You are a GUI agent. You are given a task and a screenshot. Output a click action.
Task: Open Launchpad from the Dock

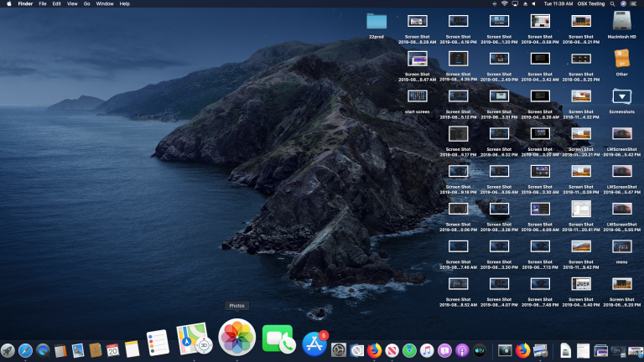click(x=8, y=350)
